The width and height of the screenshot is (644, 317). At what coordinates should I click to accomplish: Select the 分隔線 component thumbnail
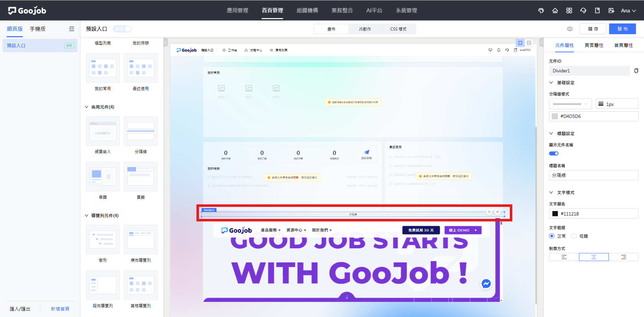click(x=141, y=131)
